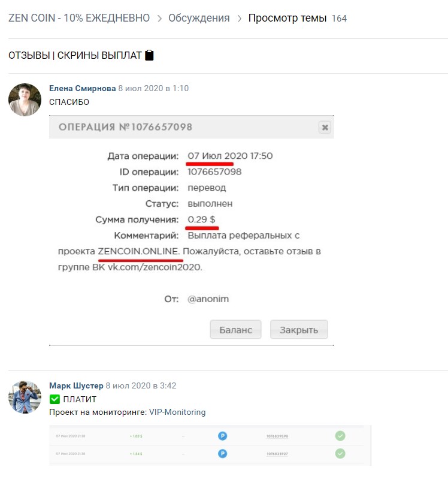Screen dimensions: 448x482
Task: Close the operation details dialog with X
Action: [325, 127]
